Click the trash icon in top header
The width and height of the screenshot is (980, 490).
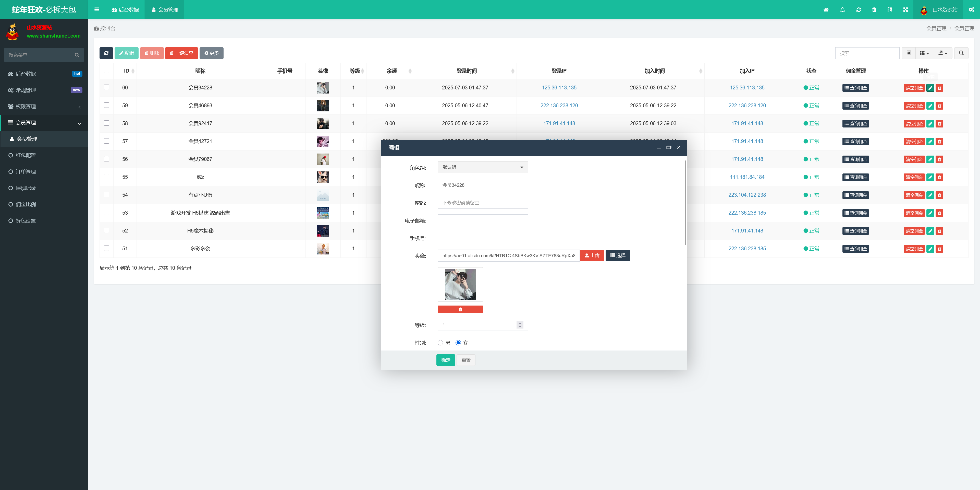(x=874, y=10)
